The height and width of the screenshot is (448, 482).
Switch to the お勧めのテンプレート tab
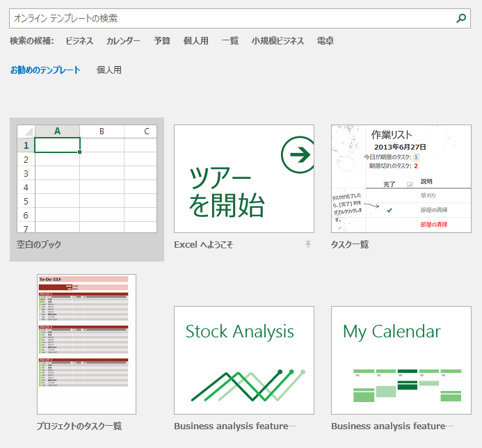[45, 70]
